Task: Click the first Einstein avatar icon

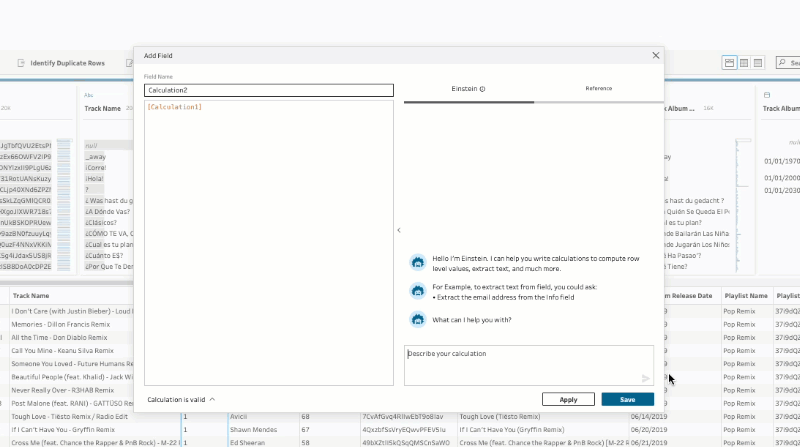Action: click(x=416, y=262)
